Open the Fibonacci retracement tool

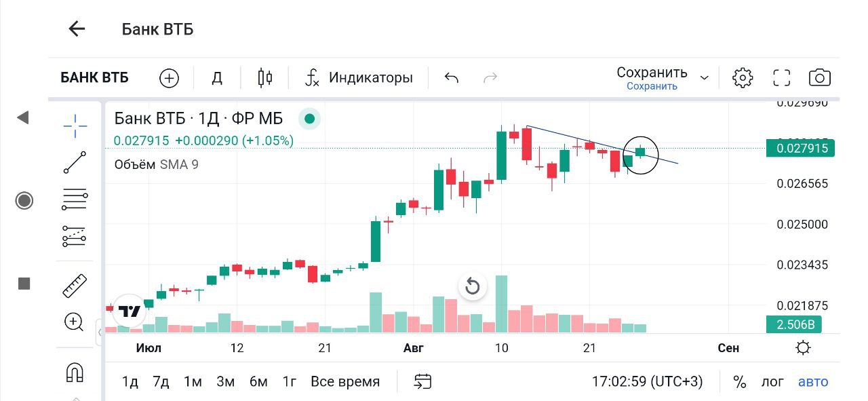(75, 199)
